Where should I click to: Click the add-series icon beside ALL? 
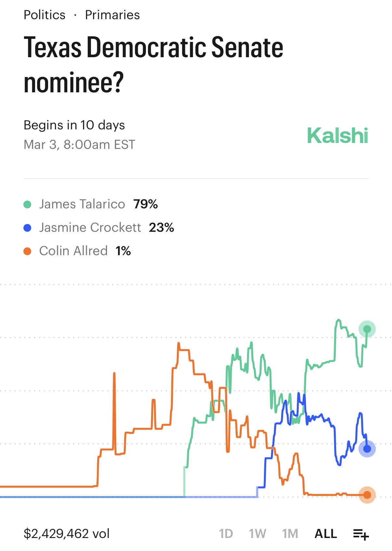coord(361,534)
